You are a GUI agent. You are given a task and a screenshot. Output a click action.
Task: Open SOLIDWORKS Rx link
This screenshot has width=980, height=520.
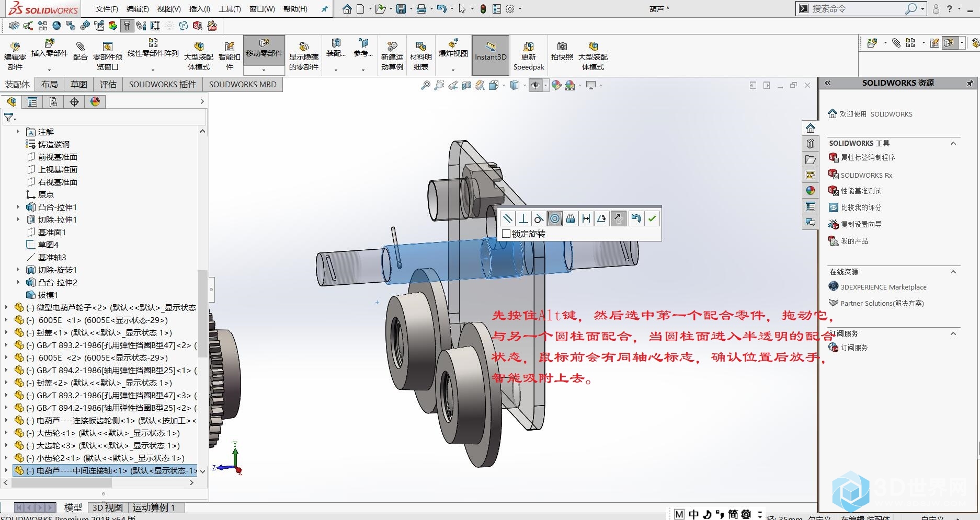[x=867, y=175]
